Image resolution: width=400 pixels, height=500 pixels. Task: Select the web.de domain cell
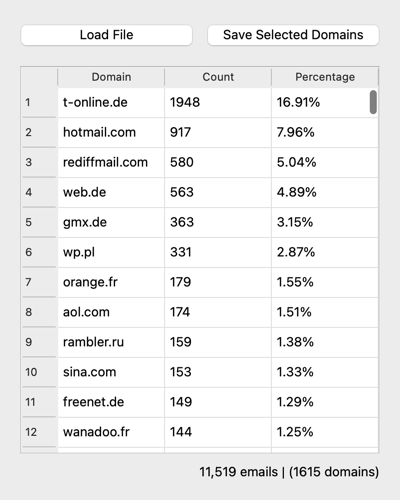coord(111,192)
